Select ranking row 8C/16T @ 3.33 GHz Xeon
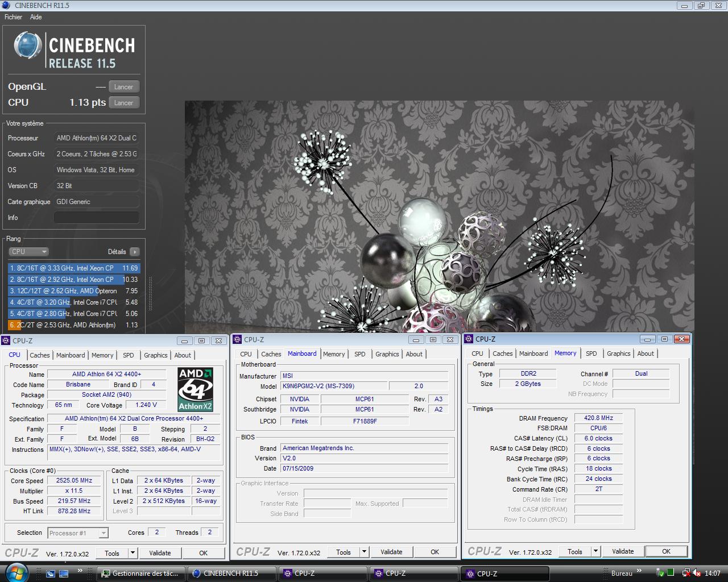This screenshot has width=728, height=582. coord(74,268)
